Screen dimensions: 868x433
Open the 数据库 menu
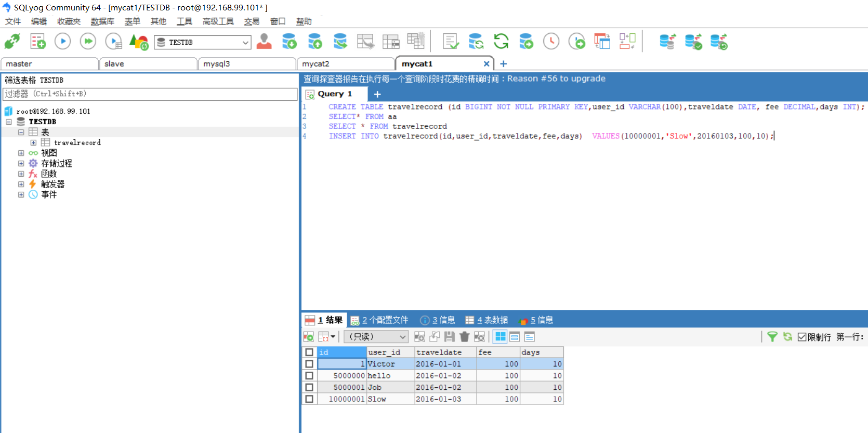[102, 21]
